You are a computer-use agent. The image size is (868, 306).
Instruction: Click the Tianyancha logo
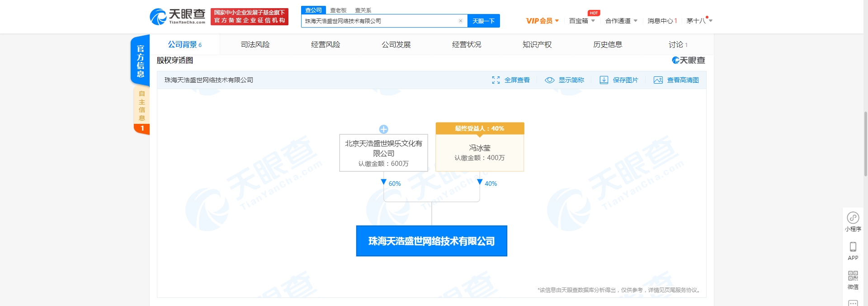[x=177, y=17]
